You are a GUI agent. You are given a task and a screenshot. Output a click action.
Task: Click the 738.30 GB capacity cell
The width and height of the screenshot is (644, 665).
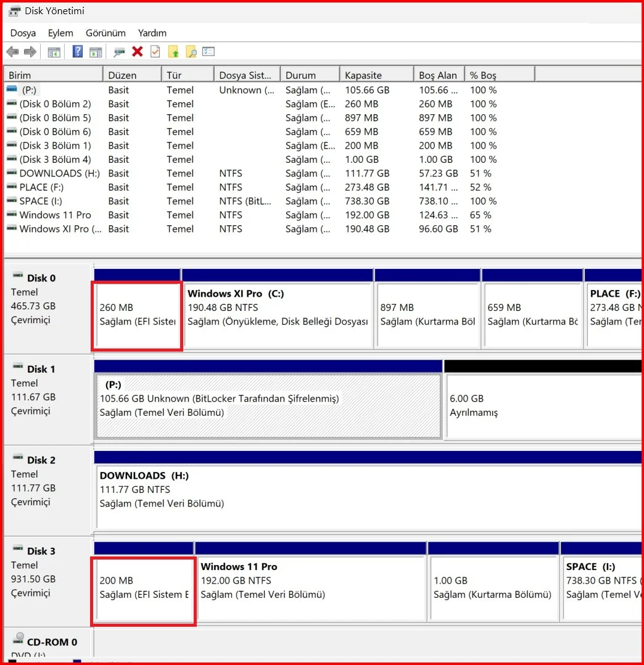coord(367,201)
